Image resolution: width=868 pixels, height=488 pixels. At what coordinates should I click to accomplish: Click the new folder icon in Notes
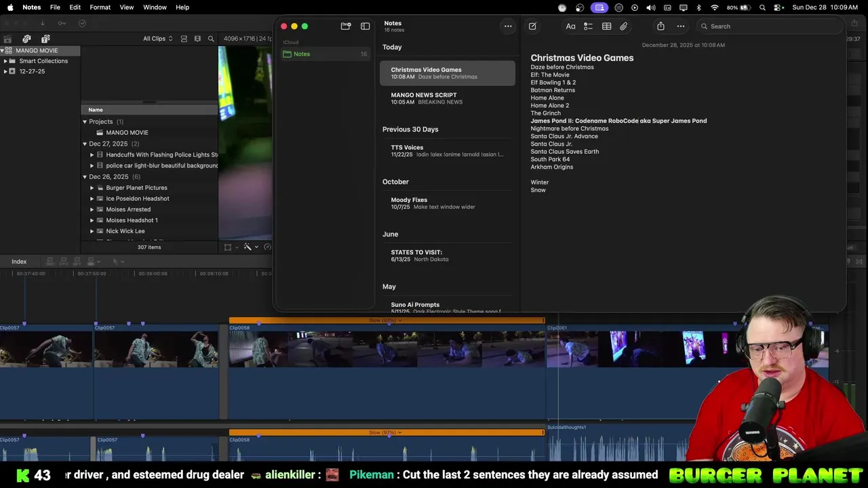coord(346,26)
